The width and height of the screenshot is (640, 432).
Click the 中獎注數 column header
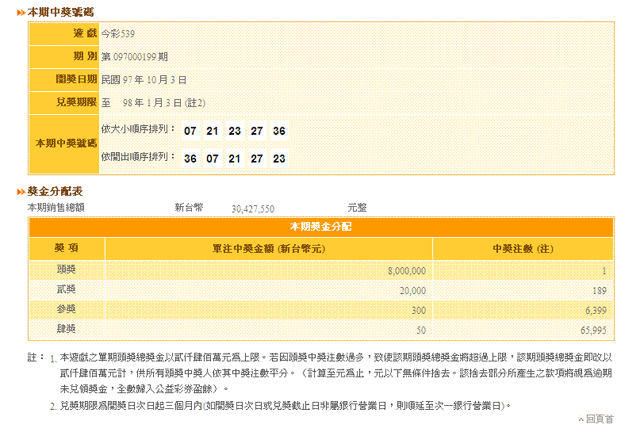pyautogui.click(x=523, y=249)
